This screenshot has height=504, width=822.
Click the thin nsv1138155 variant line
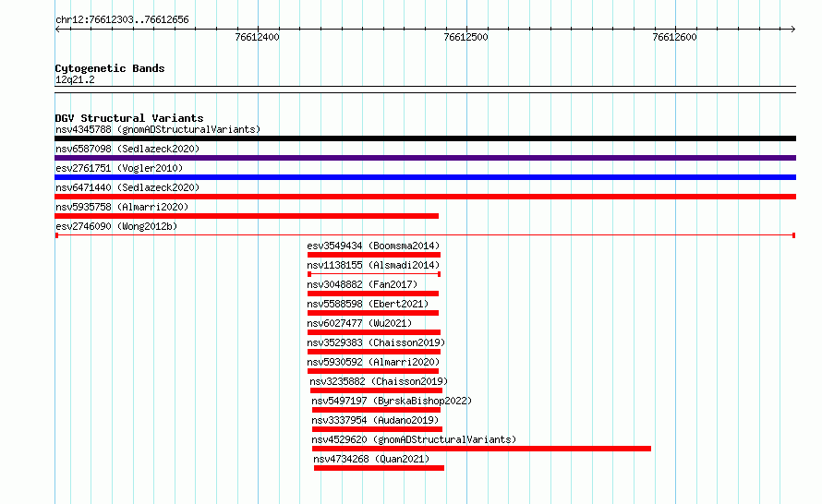point(374,274)
